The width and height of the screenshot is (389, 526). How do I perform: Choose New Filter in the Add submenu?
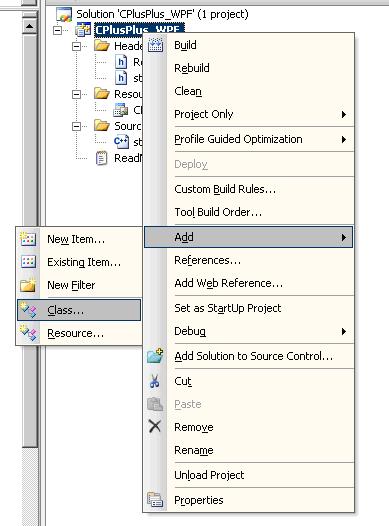click(x=79, y=285)
